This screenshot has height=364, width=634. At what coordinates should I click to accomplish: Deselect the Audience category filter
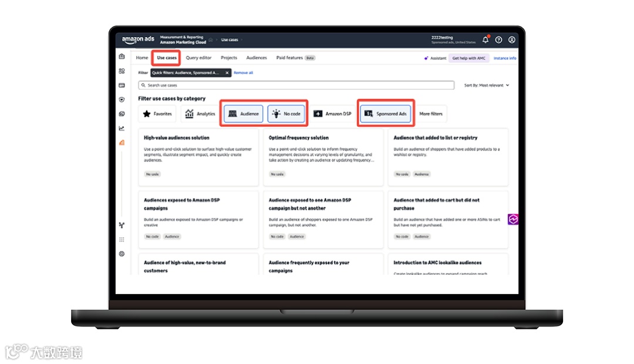(244, 114)
